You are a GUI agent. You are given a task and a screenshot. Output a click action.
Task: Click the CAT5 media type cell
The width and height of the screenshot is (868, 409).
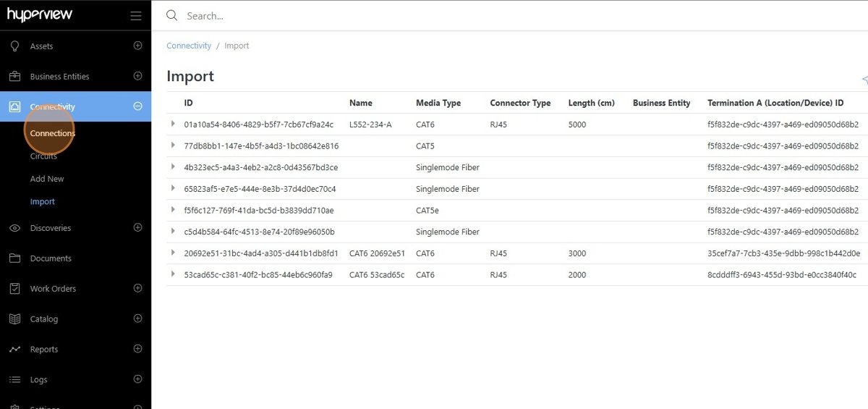[x=425, y=146]
